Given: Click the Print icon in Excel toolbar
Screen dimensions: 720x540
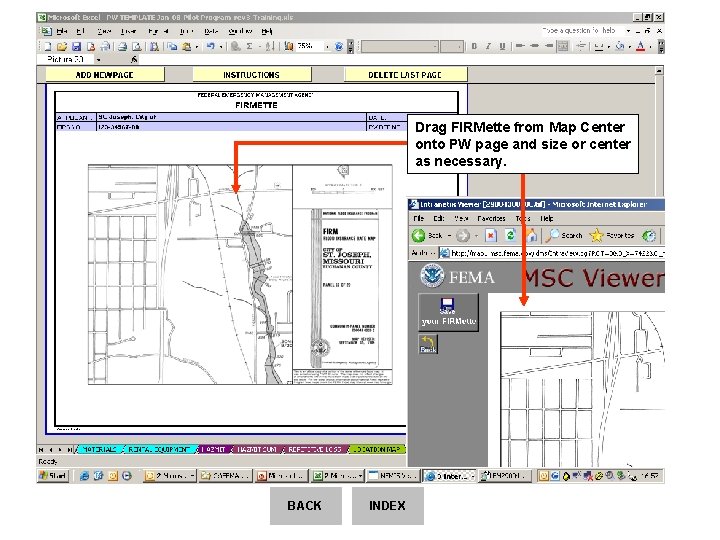Looking at the screenshot, I should [x=123, y=46].
